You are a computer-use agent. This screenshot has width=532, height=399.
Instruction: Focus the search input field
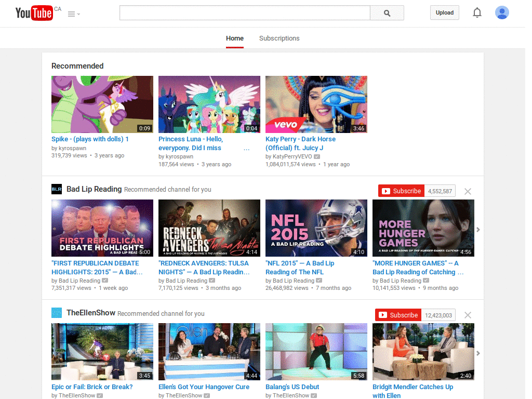[245, 13]
